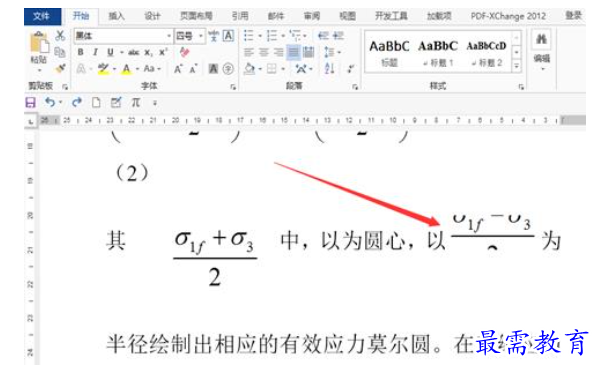The image size is (597, 374).
Task: Toggle show paragraph marks
Action: [x=350, y=69]
